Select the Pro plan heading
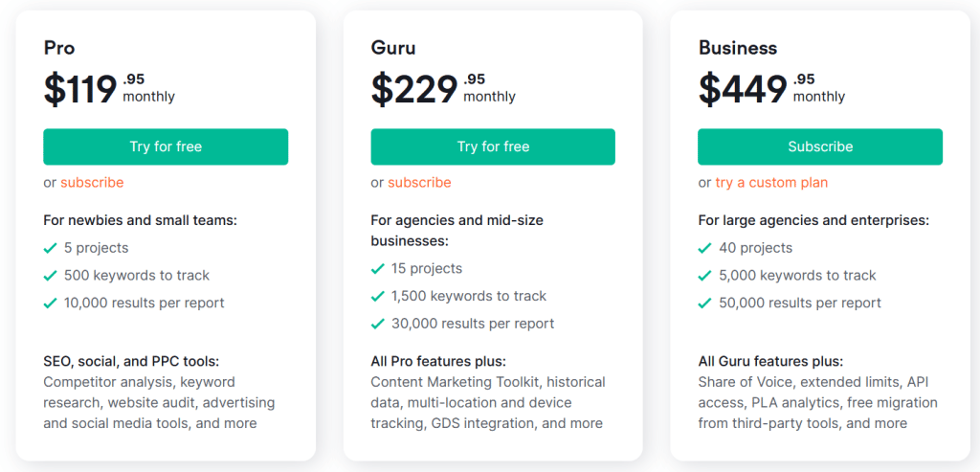980x472 pixels. 58,48
